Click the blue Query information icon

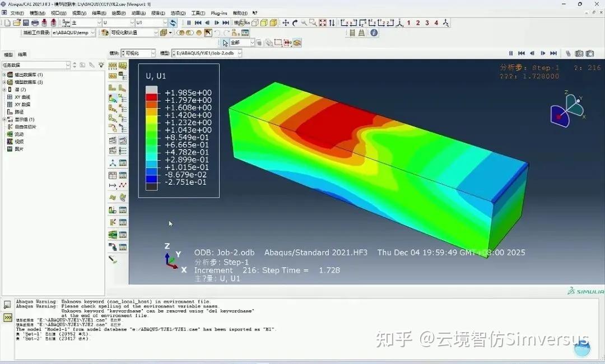click(x=374, y=33)
